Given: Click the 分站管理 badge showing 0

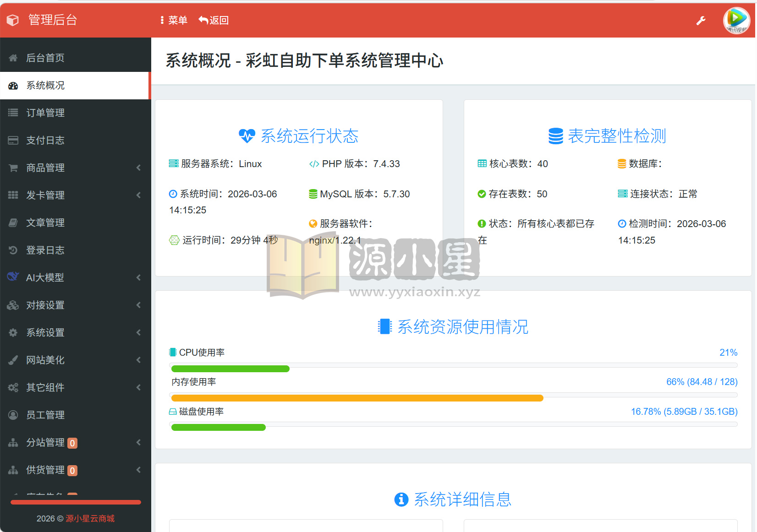Looking at the screenshot, I should coord(72,443).
